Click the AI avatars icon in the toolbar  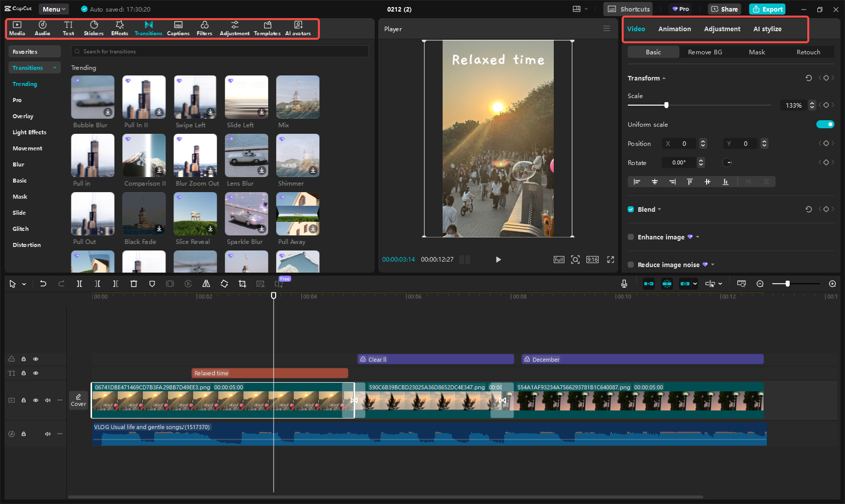pos(298,28)
